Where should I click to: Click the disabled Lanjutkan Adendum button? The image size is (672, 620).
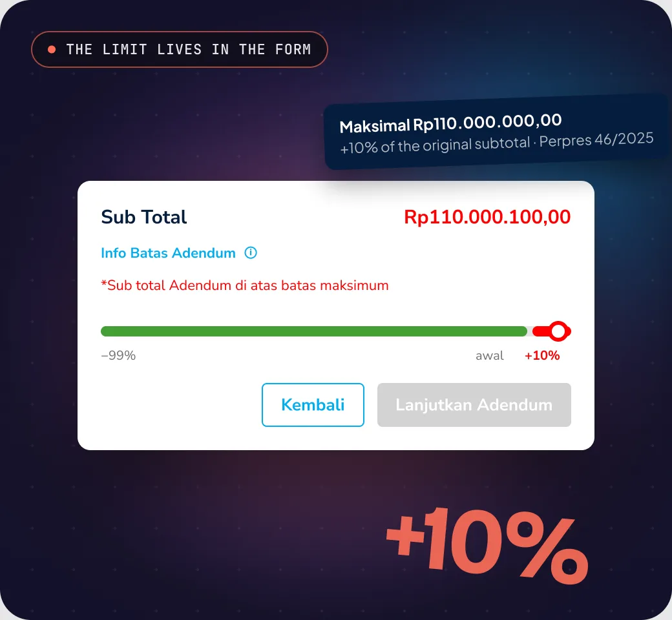(x=474, y=405)
